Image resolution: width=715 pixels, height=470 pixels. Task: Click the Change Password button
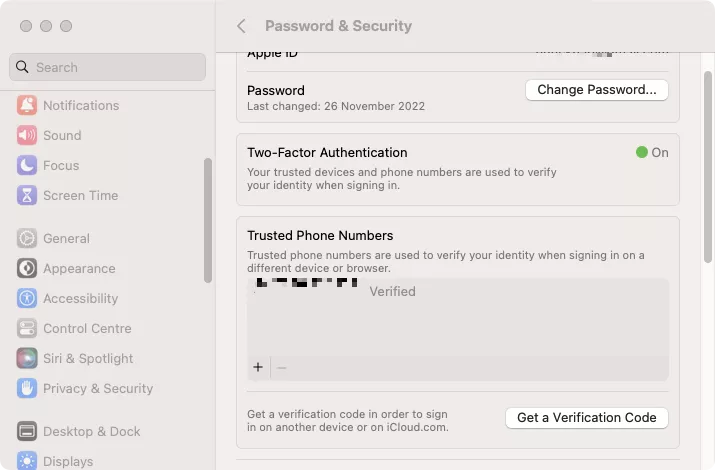[x=596, y=90]
